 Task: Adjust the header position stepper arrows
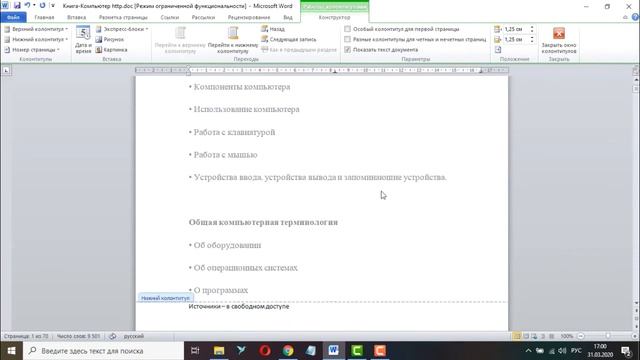[531, 29]
